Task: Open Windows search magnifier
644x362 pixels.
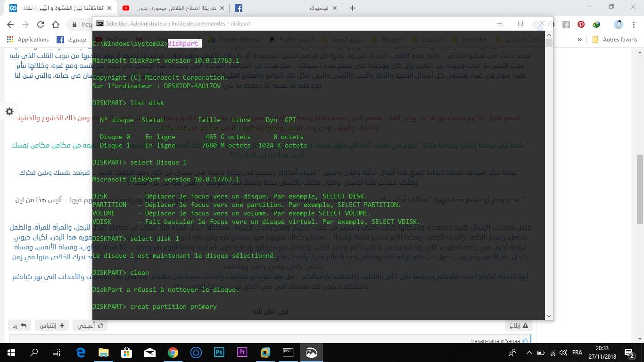Action: [34, 352]
